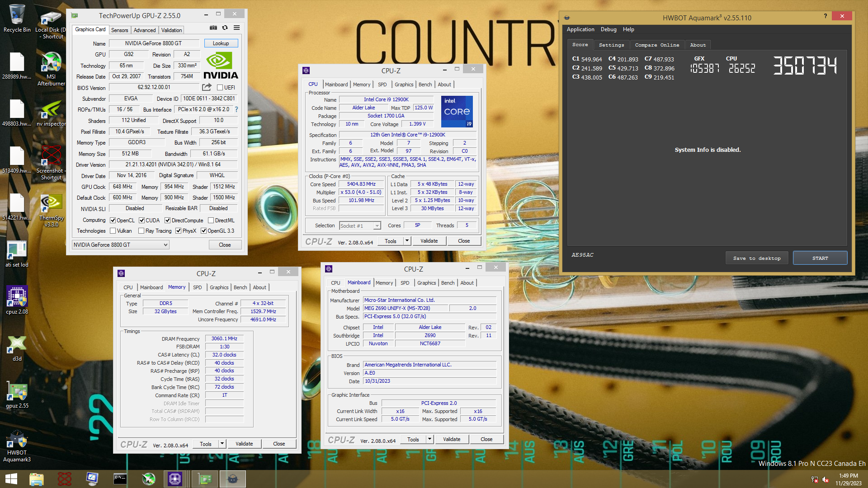Switch to CPU-Z taskbar icon
The height and width of the screenshot is (488, 868).
[x=175, y=479]
